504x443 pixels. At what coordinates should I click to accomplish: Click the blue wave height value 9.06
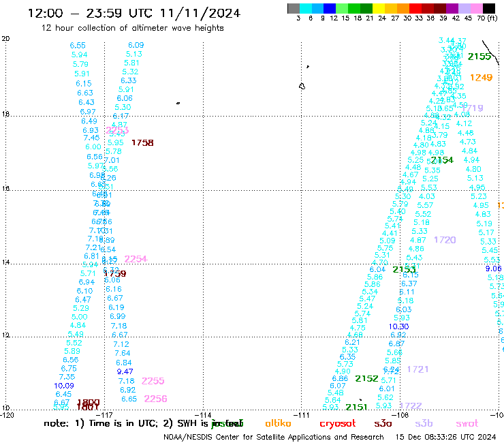point(493,269)
